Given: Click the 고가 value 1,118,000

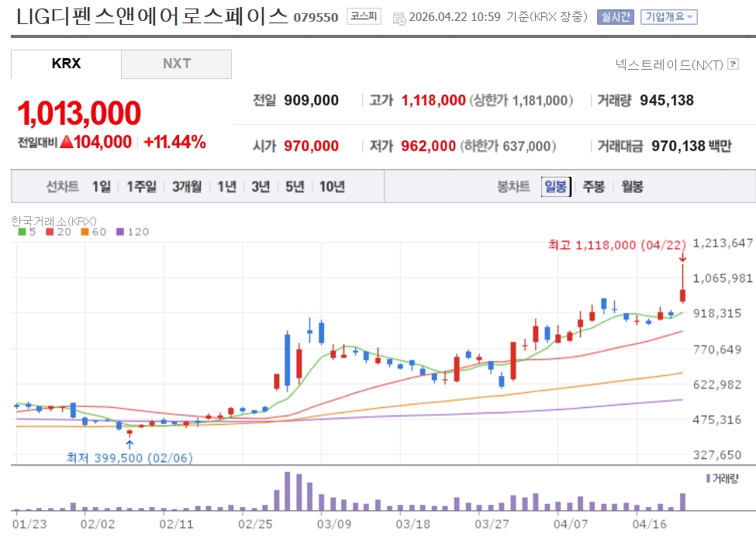Looking at the screenshot, I should click(433, 100).
